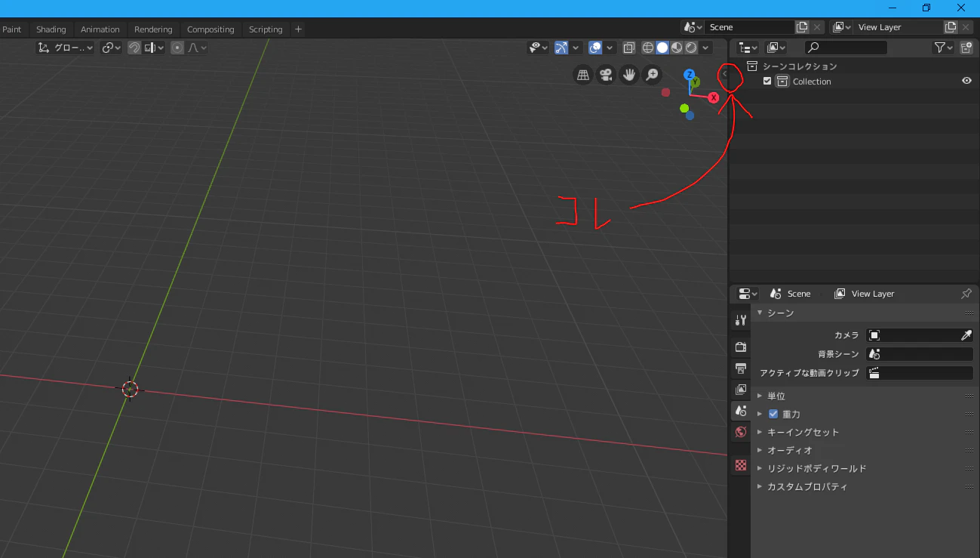Open the outliner filter dropdown
This screenshot has width=980, height=558.
tap(944, 48)
